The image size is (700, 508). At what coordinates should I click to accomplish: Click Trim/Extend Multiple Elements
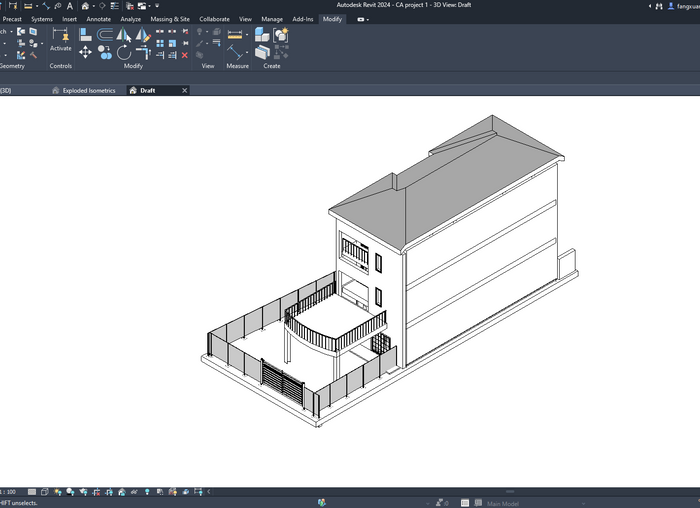pos(172,55)
